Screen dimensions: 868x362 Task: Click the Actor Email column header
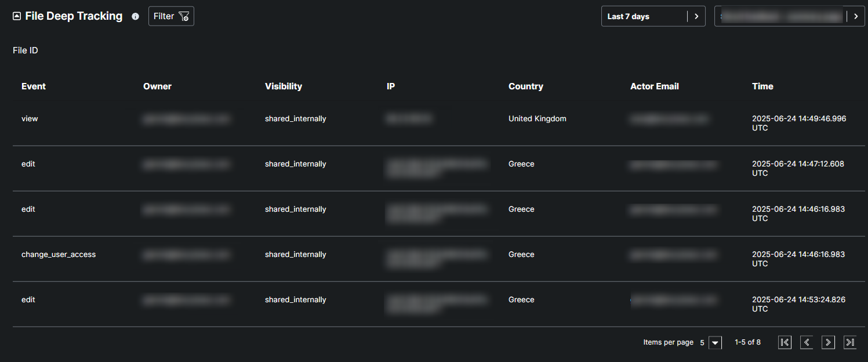click(x=655, y=86)
